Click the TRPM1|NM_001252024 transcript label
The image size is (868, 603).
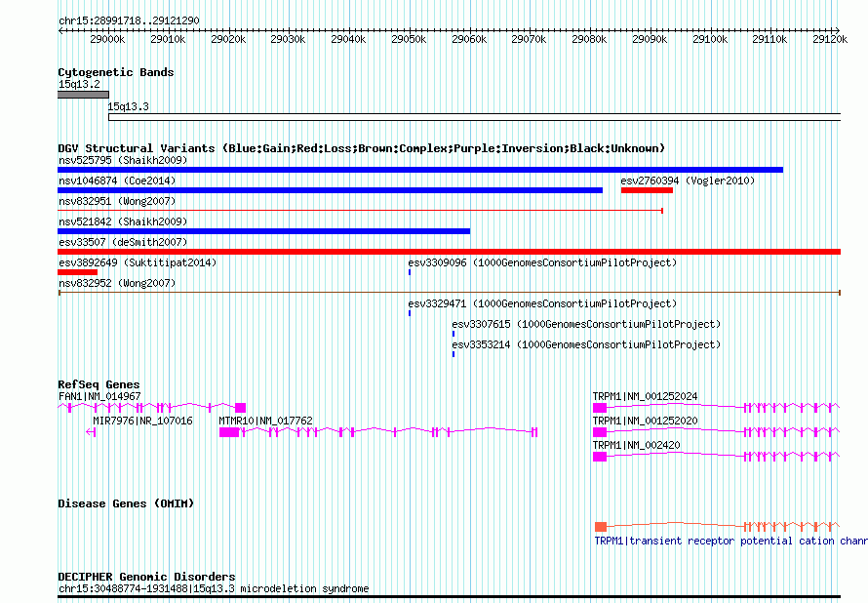pyautogui.click(x=645, y=396)
